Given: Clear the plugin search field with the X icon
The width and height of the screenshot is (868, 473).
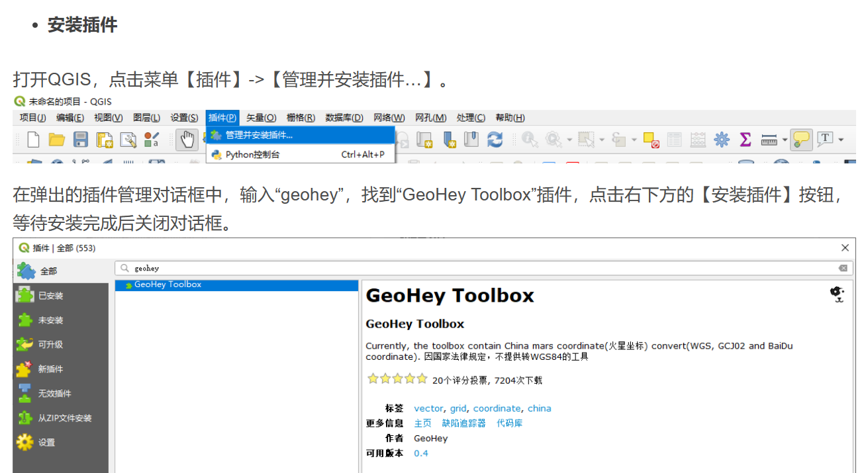Looking at the screenshot, I should click(x=842, y=268).
